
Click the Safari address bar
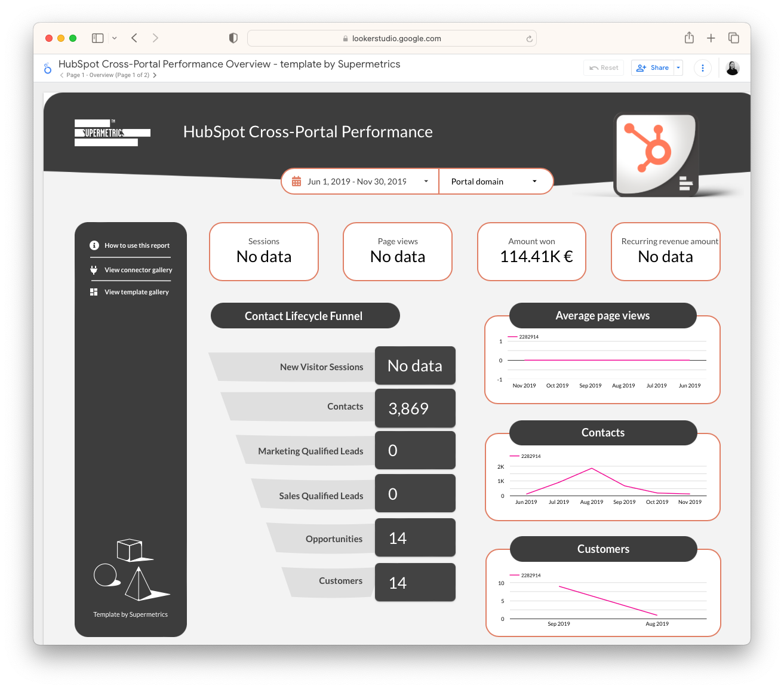[x=392, y=38]
